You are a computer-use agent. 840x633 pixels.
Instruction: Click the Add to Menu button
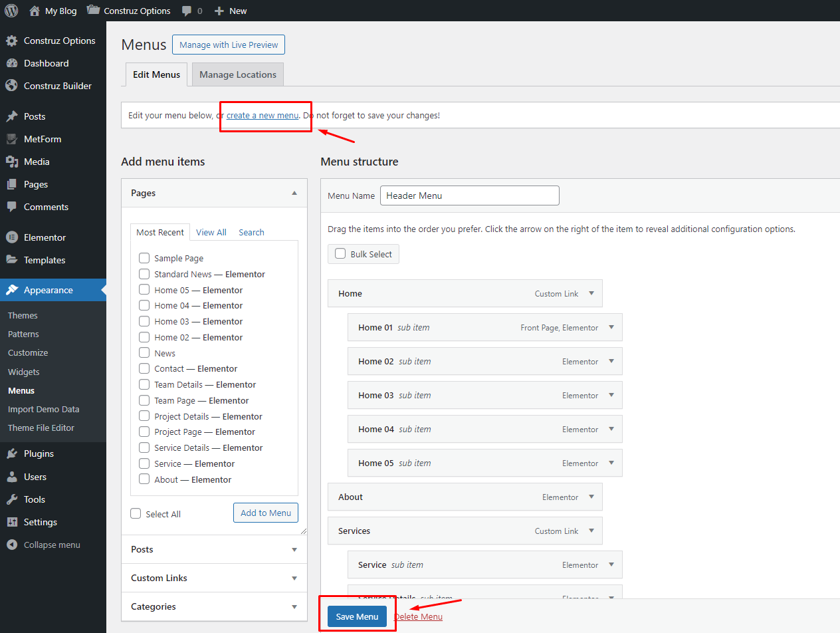tap(266, 513)
